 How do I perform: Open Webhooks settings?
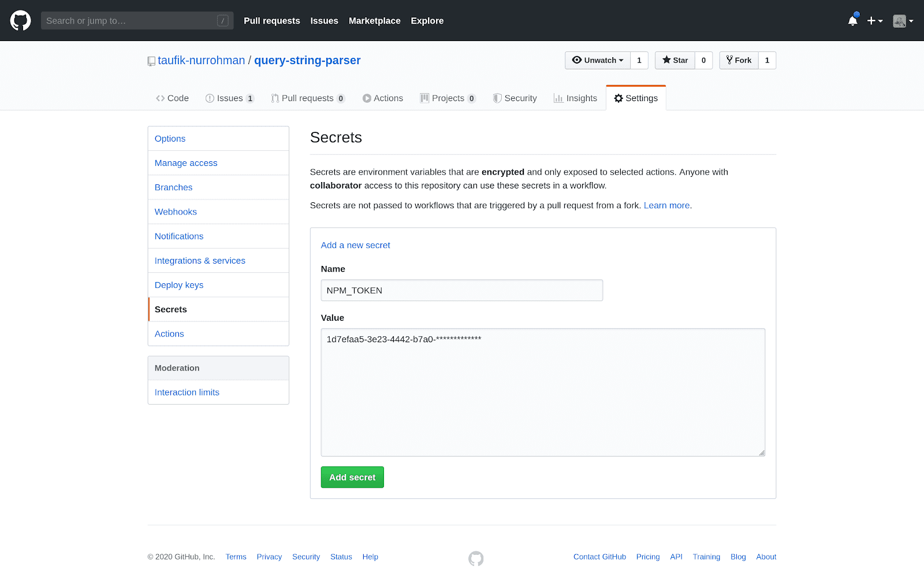point(218,212)
